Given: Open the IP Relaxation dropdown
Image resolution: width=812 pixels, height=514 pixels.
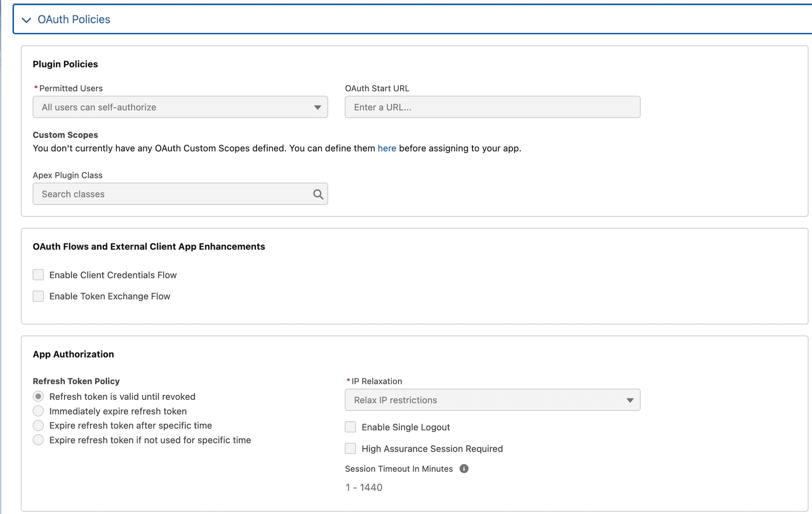Looking at the screenshot, I should pos(492,400).
